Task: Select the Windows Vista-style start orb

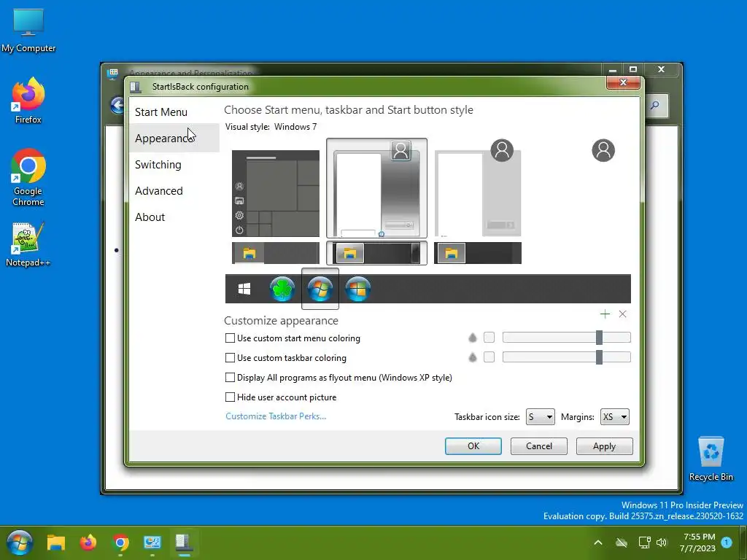Action: point(357,289)
